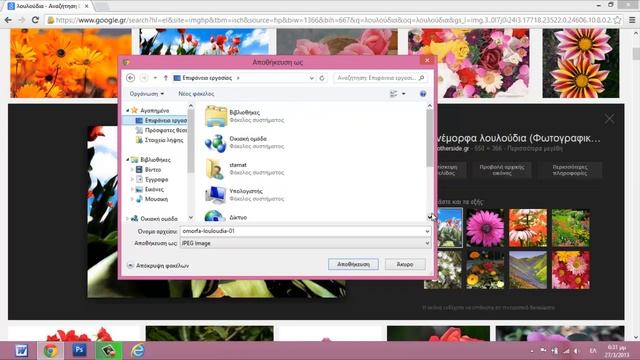Viewport: 640px width, 360px height.
Task: Hide folders with the Απόκρυψη φακέλων toggle
Action: point(158,266)
